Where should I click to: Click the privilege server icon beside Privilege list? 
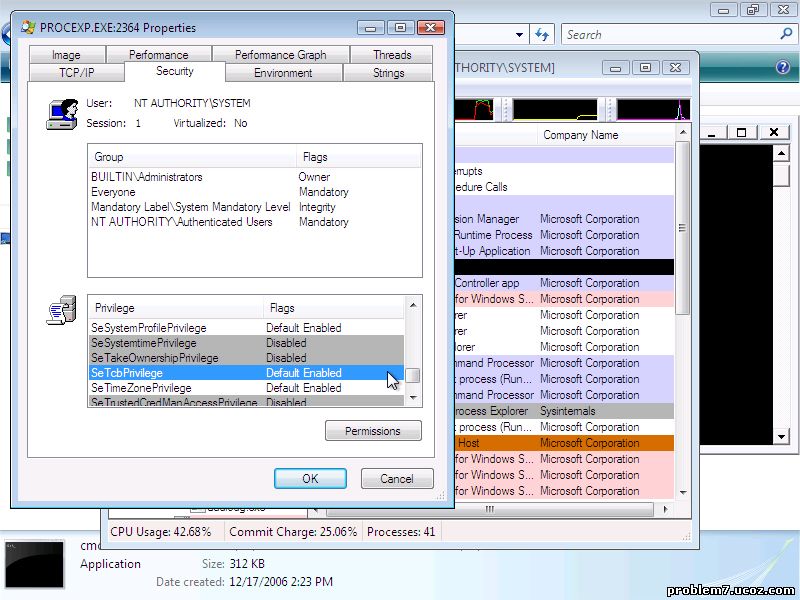point(61,313)
